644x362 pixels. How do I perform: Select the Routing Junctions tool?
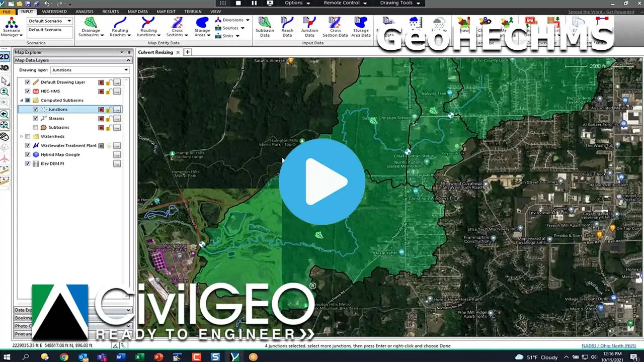pos(148,26)
